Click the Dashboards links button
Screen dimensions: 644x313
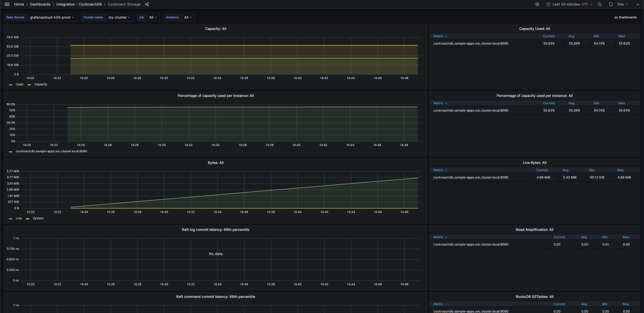tap(625, 17)
